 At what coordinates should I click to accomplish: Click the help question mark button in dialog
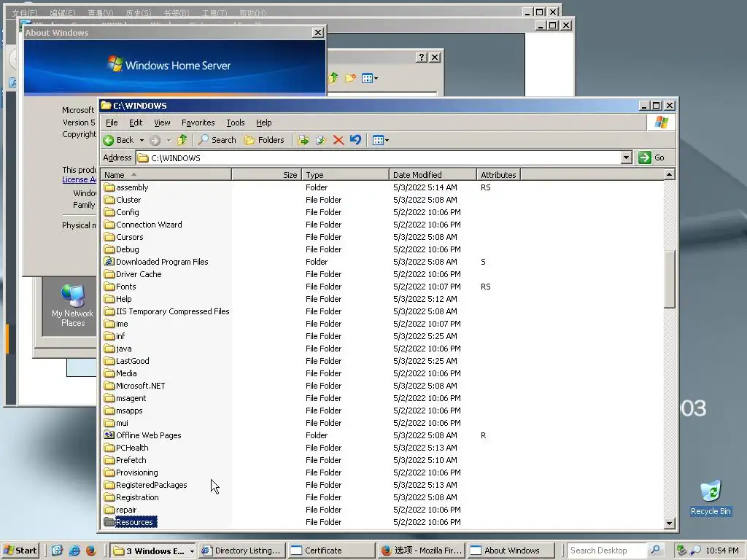click(421, 58)
